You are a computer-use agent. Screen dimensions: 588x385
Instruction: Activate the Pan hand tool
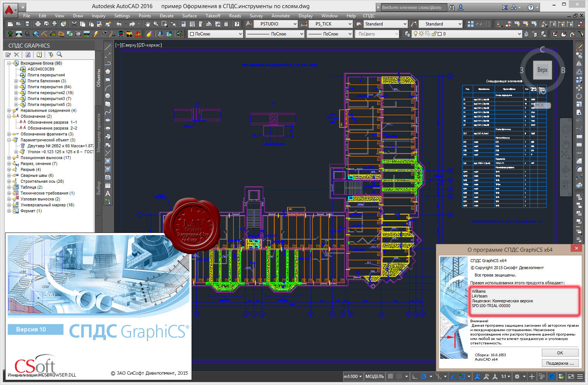[x=148, y=24]
